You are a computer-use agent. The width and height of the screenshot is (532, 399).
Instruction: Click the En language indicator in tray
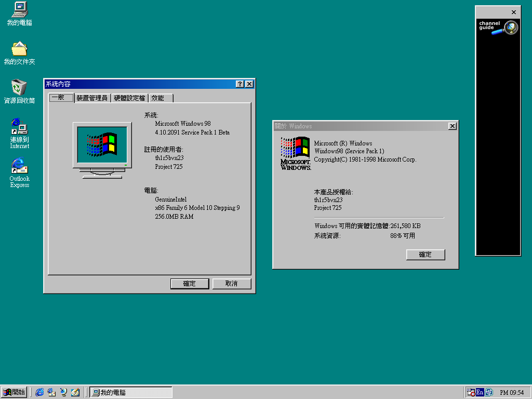click(x=480, y=392)
